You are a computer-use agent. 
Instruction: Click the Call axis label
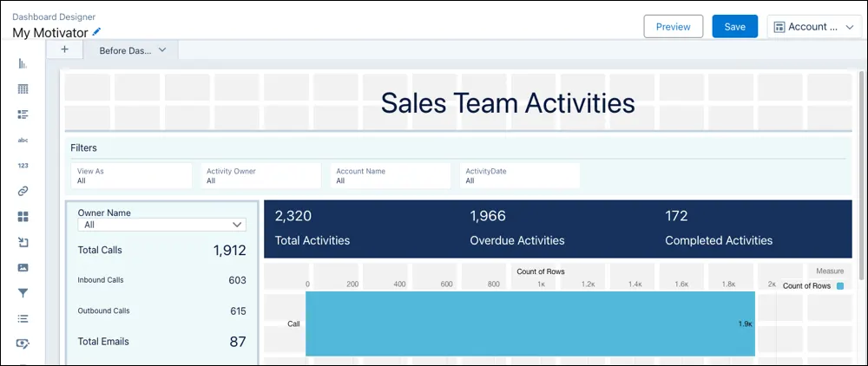pyautogui.click(x=293, y=324)
